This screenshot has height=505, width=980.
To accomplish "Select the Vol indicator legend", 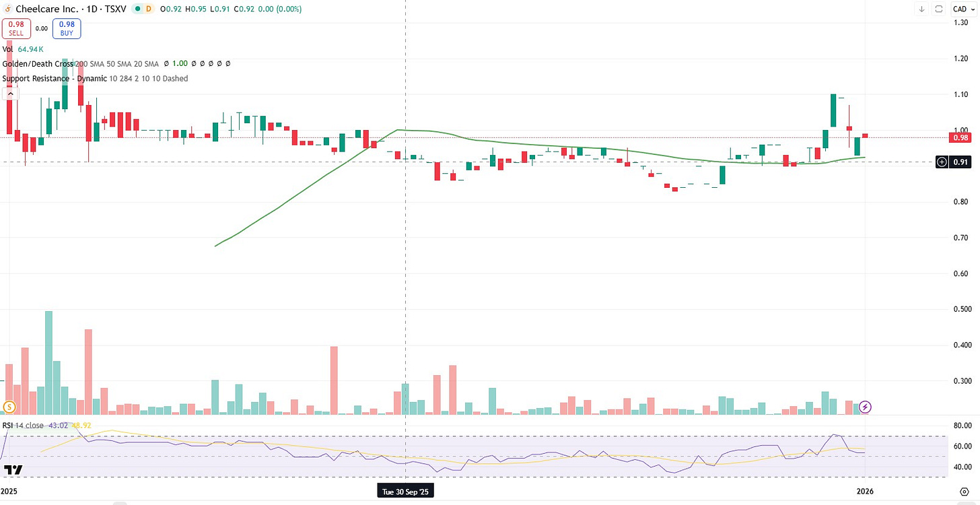I will 8,49.
